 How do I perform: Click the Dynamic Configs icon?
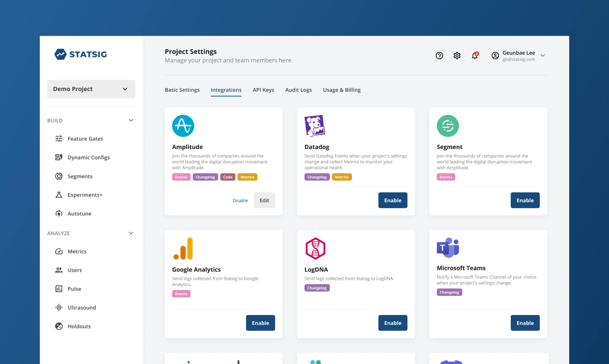pos(59,157)
